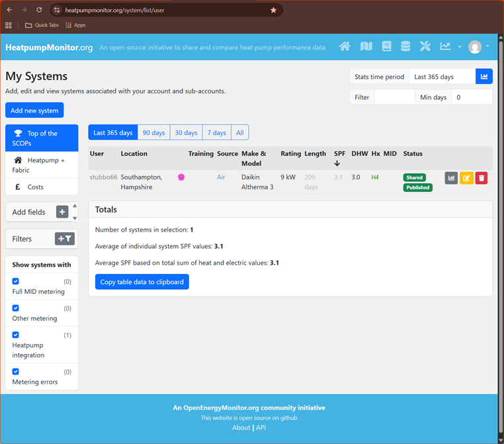Click the yellow edit icon in the system row

point(466,178)
